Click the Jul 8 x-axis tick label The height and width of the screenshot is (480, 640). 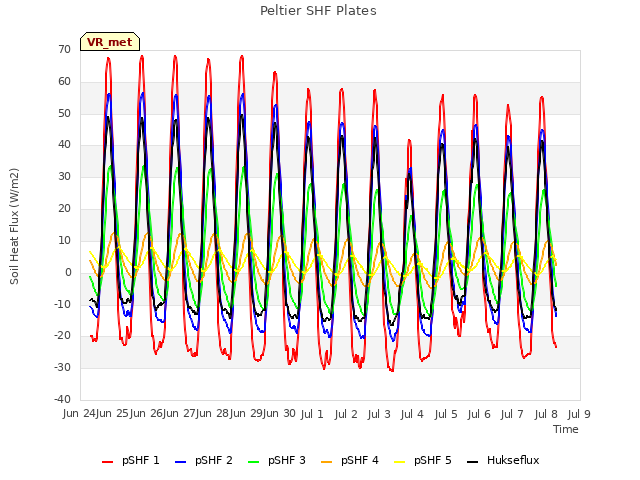coord(546,414)
